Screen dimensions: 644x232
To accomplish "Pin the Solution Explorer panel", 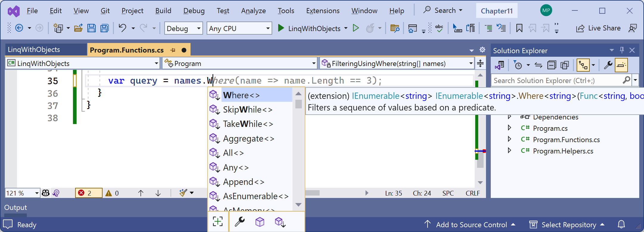I will (622, 50).
